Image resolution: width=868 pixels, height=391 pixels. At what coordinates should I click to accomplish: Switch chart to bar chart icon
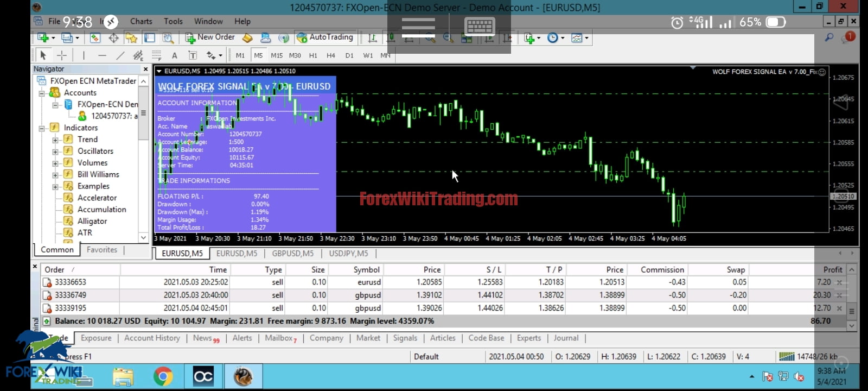372,37
